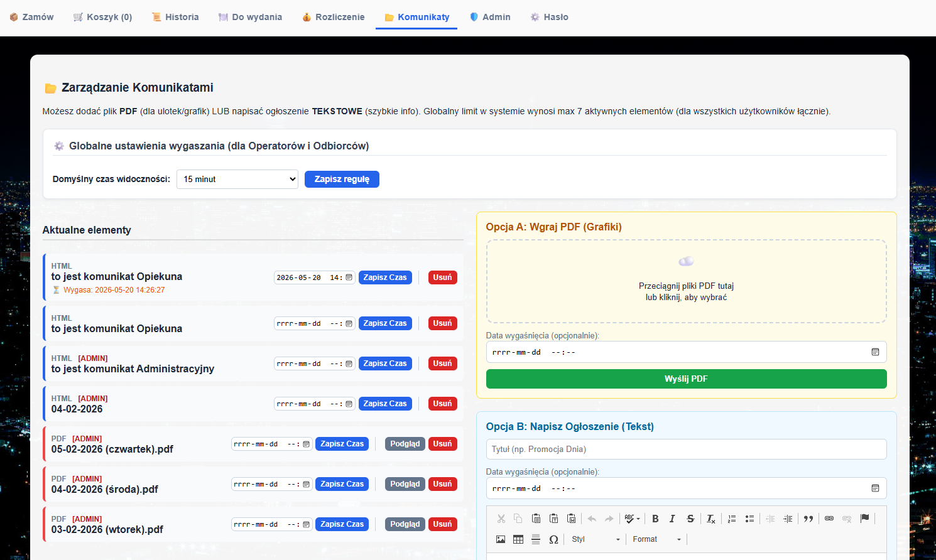Click the Remove Format icon
This screenshot has height=560, width=936.
(711, 519)
